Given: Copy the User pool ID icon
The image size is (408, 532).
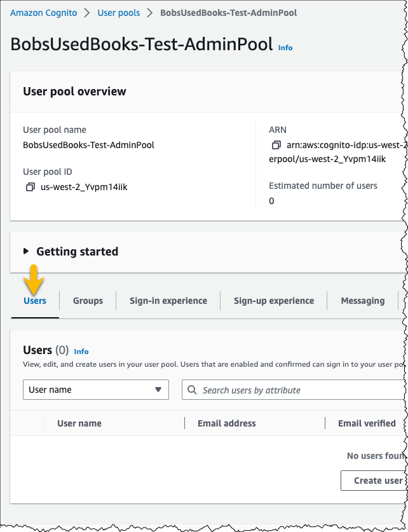Looking at the screenshot, I should tap(31, 187).
